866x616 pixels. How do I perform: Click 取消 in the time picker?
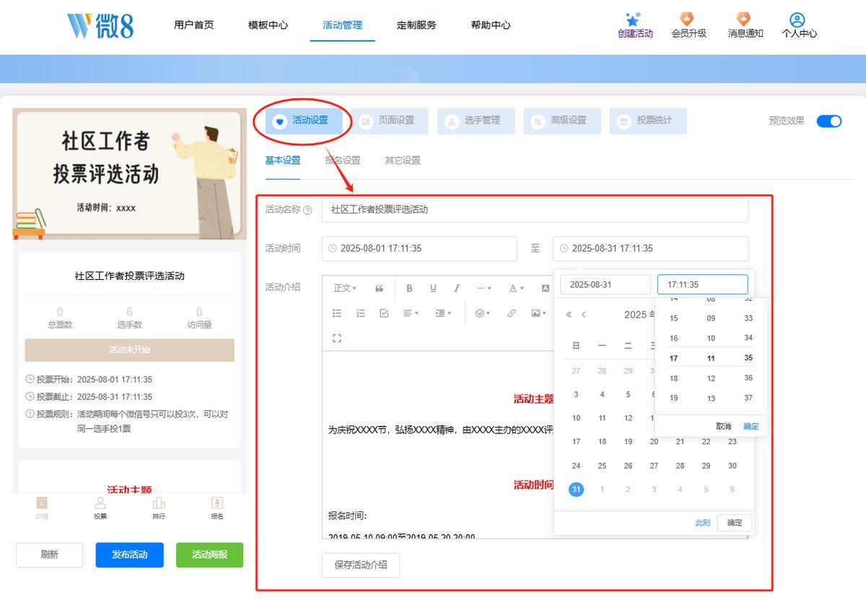click(723, 426)
